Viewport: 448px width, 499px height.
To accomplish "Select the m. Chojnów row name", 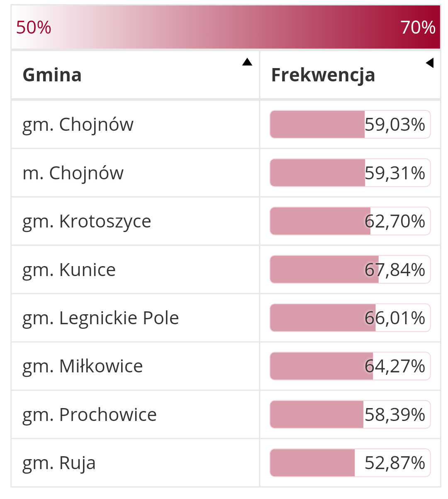I will coord(73,173).
